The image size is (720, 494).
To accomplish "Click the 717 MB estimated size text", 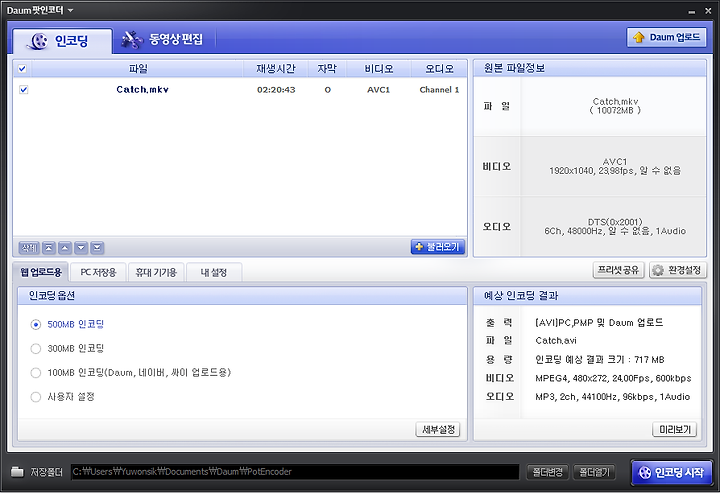I will coord(649,359).
